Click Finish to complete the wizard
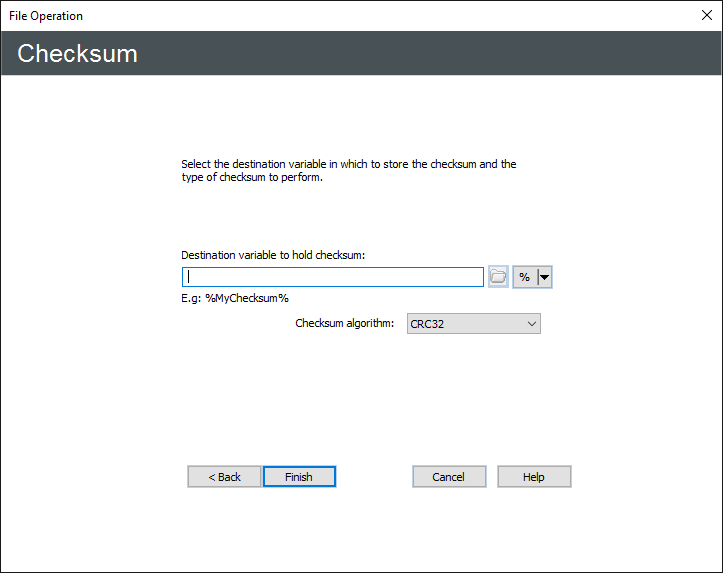This screenshot has height=573, width=723. click(x=299, y=477)
